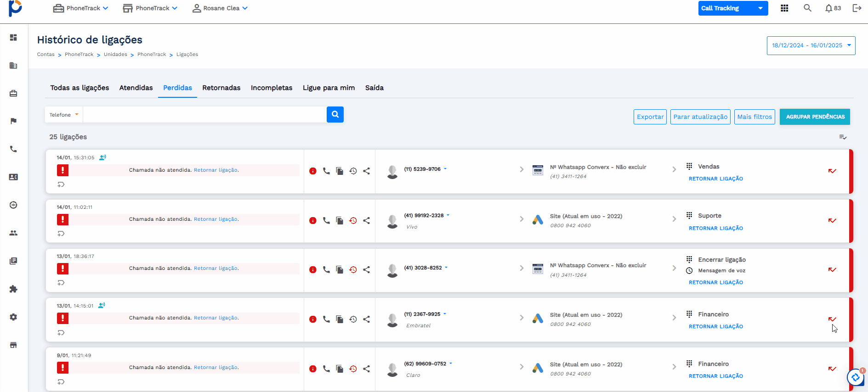The height and width of the screenshot is (392, 868).
Task: Switch to Incompletas tab
Action: click(272, 88)
